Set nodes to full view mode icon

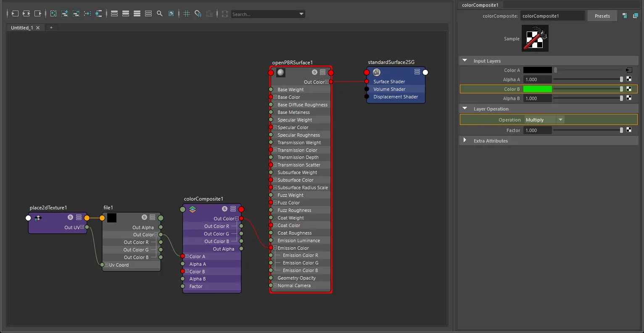pos(137,13)
